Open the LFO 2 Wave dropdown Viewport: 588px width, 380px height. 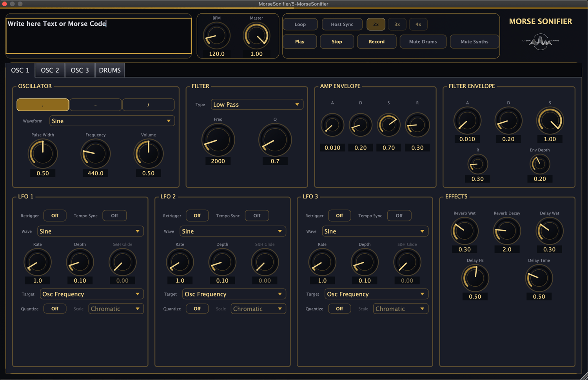tap(232, 231)
